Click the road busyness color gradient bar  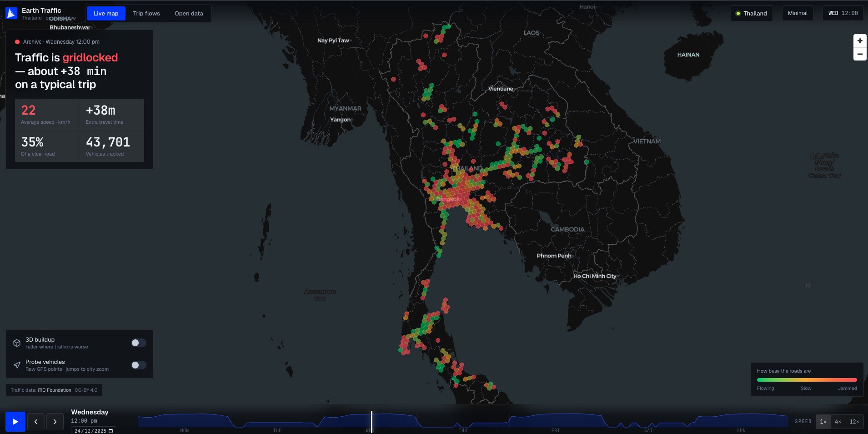pos(807,380)
